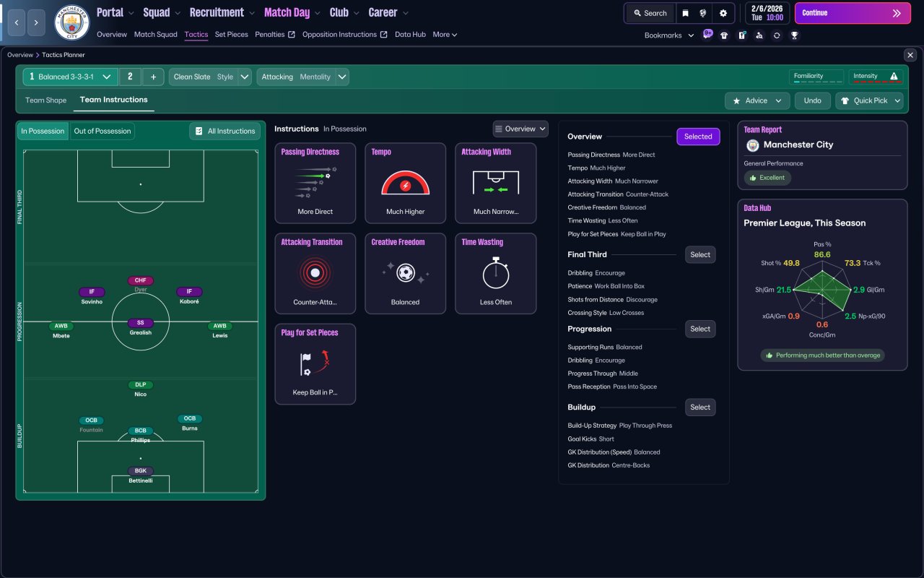This screenshot has width=924, height=578.
Task: Open settings with the gear icon
Action: (x=723, y=13)
